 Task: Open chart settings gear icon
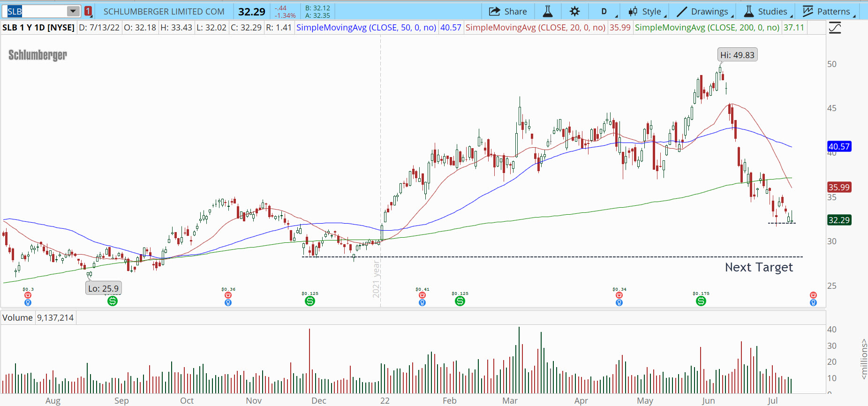click(574, 11)
